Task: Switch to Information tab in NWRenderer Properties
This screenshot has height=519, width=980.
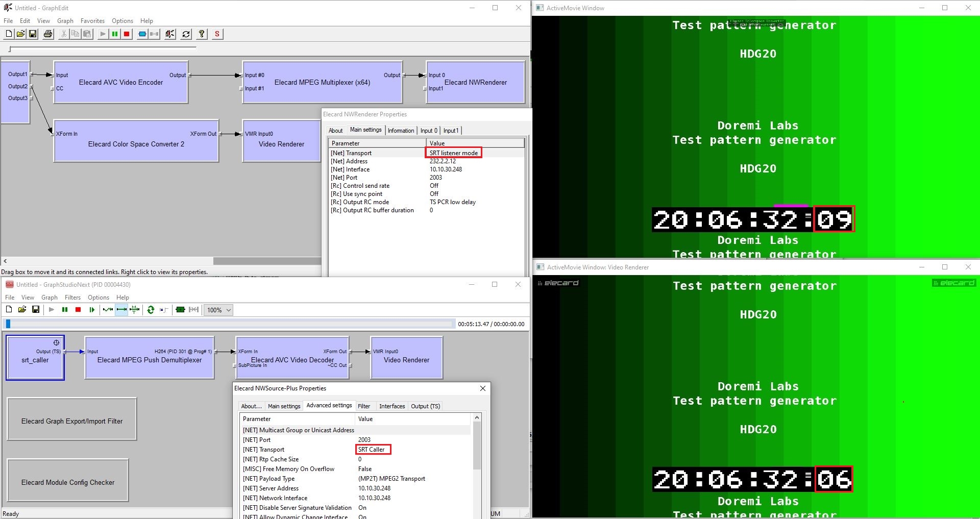Action: point(401,131)
